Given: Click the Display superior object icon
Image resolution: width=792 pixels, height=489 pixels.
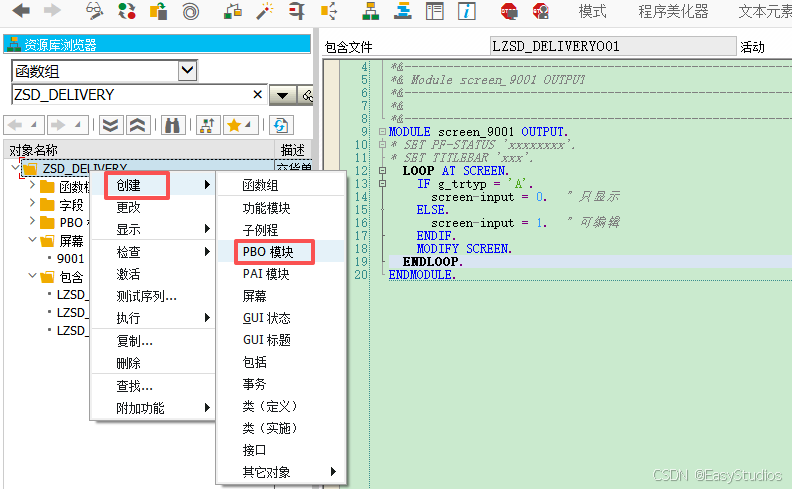Looking at the screenshot, I should click(207, 125).
